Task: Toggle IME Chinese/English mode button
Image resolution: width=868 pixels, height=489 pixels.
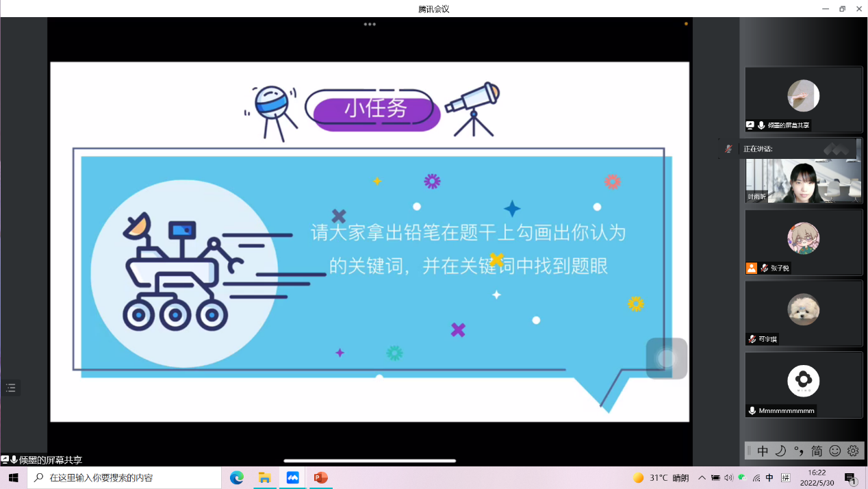Action: click(x=763, y=451)
